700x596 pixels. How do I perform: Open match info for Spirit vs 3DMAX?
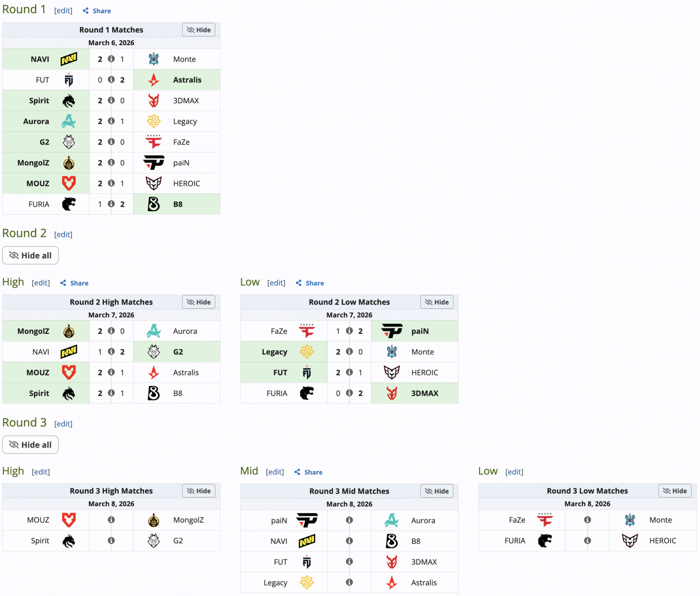coord(111,100)
